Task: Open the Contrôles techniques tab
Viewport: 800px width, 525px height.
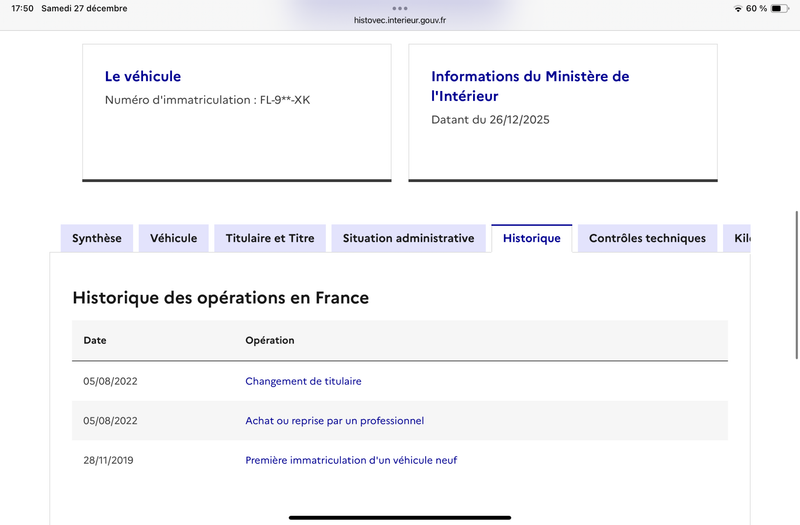Action: point(647,238)
